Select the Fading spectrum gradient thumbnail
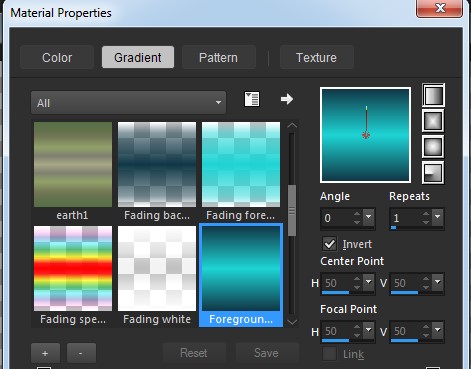This screenshot has height=369, width=471. point(73,269)
